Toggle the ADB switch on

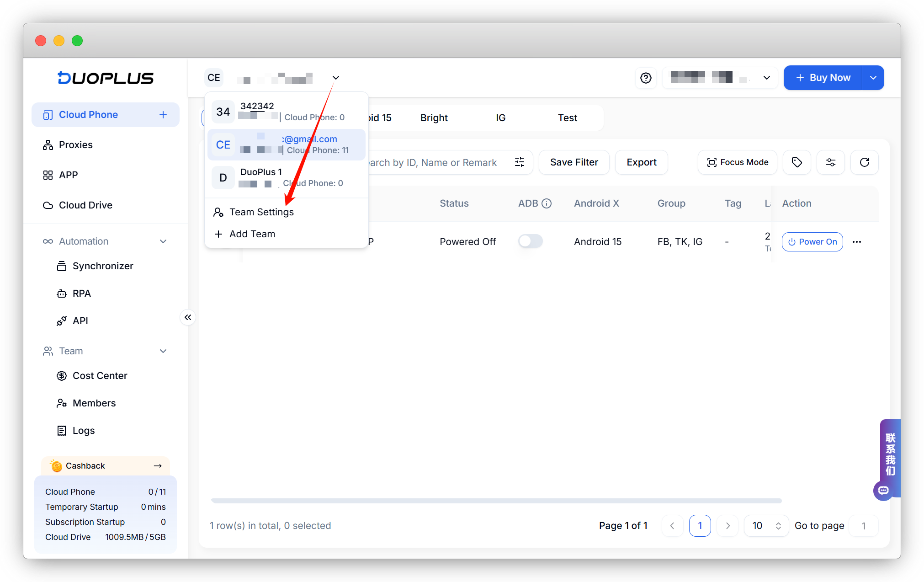[x=530, y=241]
